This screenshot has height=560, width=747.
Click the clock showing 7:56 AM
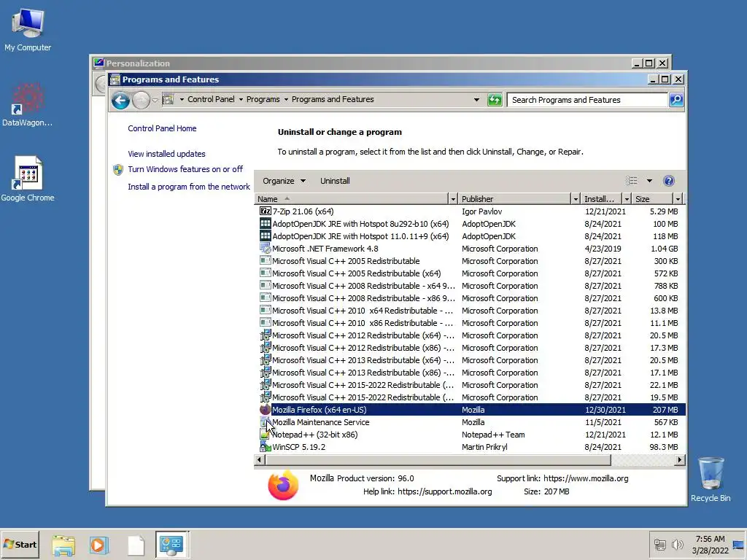pyautogui.click(x=710, y=539)
